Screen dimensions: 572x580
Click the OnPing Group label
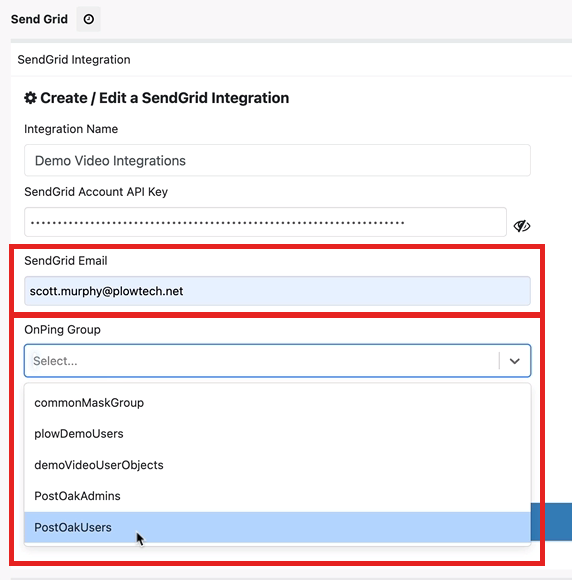tap(63, 330)
